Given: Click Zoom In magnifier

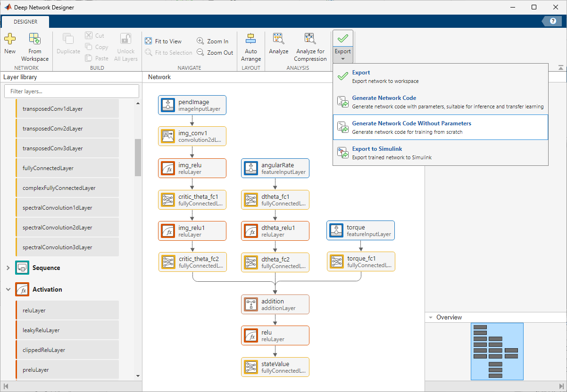Looking at the screenshot, I should (x=200, y=41).
